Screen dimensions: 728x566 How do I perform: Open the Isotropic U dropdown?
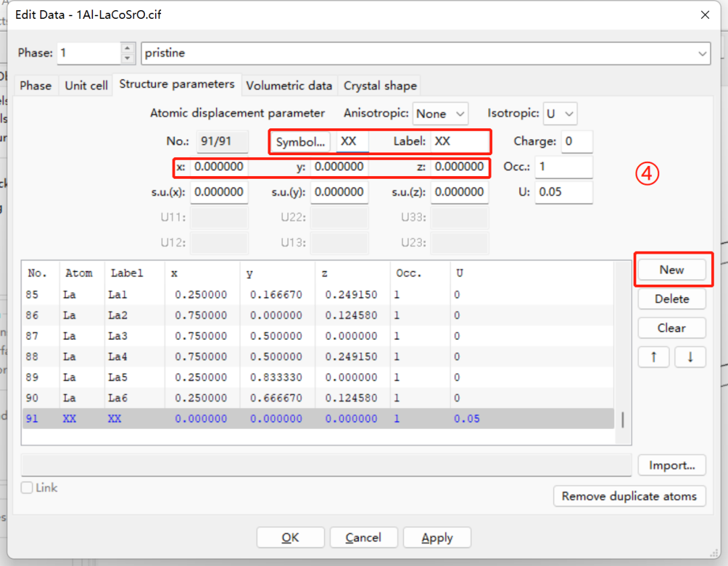coord(561,114)
